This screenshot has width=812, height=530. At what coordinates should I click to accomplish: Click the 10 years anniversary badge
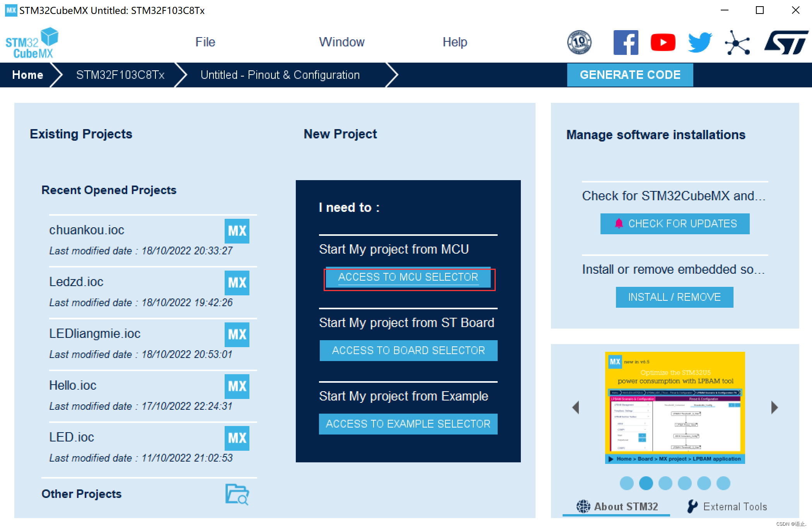click(579, 43)
